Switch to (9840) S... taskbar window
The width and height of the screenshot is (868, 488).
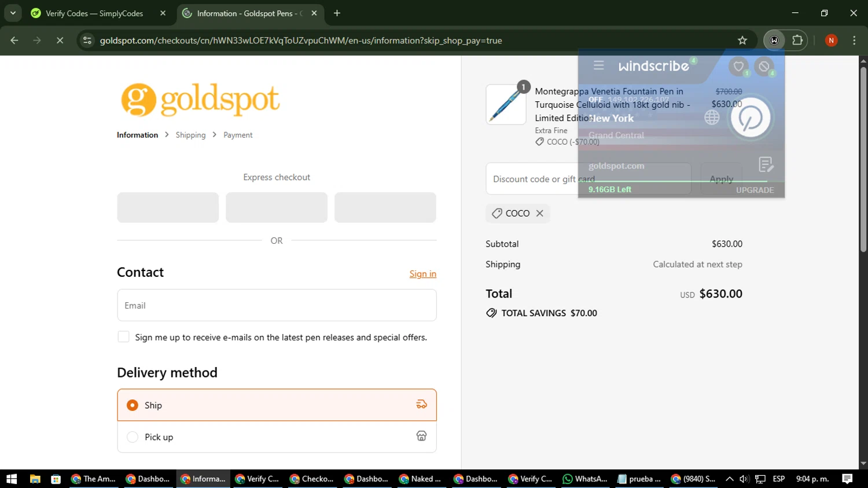694,479
